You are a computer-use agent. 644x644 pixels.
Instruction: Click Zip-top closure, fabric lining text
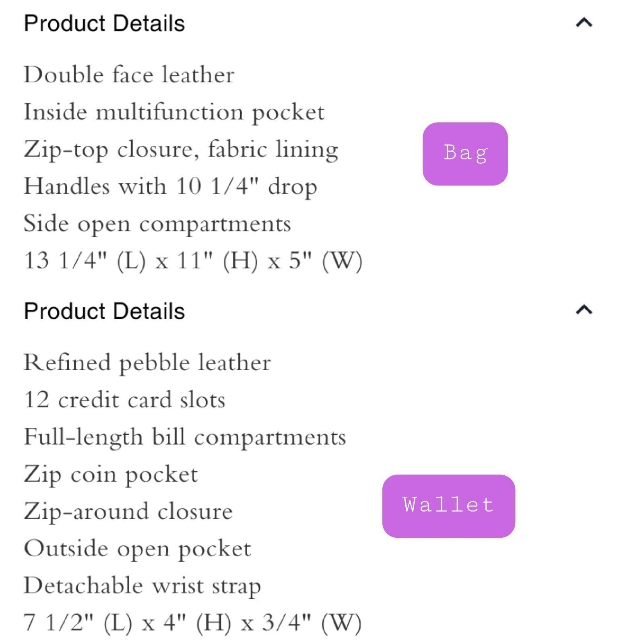(x=181, y=150)
